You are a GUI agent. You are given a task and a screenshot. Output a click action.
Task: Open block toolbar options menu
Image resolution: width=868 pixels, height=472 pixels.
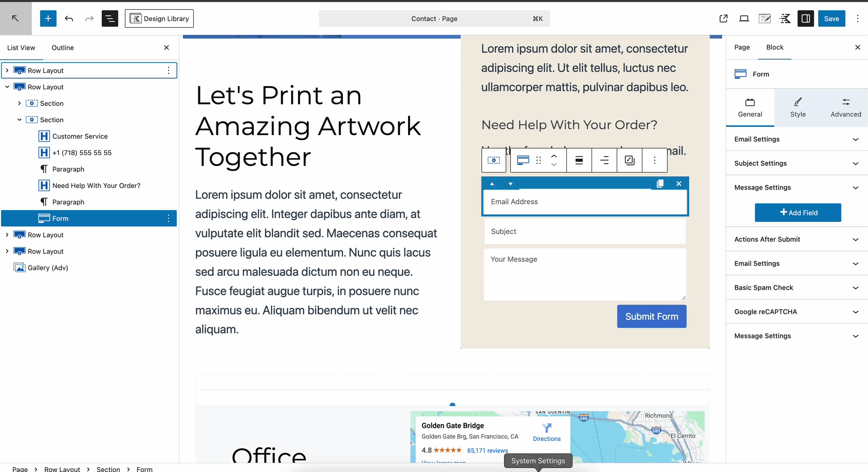coord(654,160)
